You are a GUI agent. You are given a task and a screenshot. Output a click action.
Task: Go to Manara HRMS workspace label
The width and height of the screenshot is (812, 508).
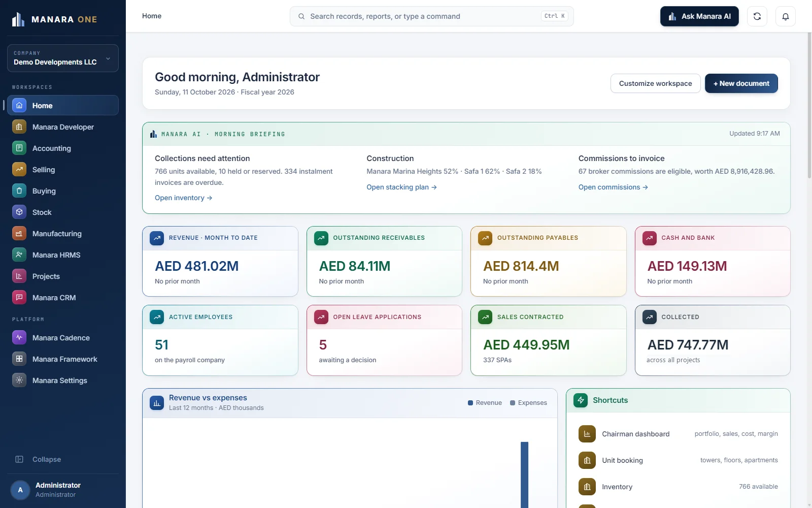pos(56,255)
